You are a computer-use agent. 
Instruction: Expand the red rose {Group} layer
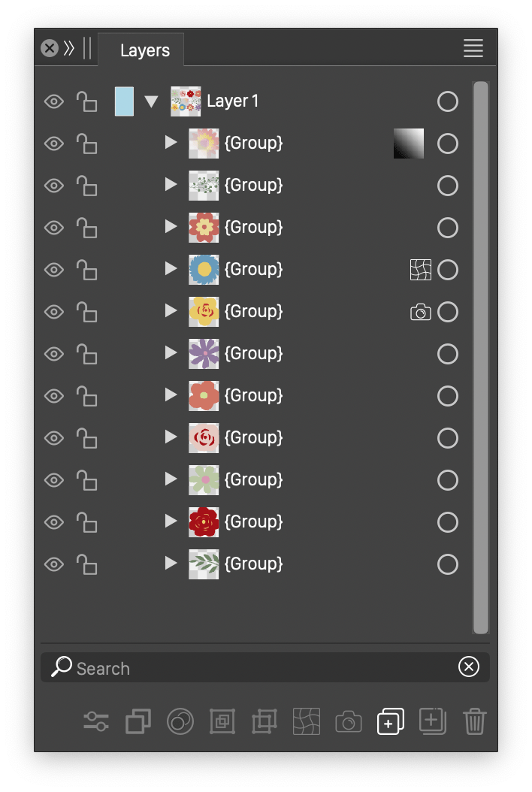[171, 521]
